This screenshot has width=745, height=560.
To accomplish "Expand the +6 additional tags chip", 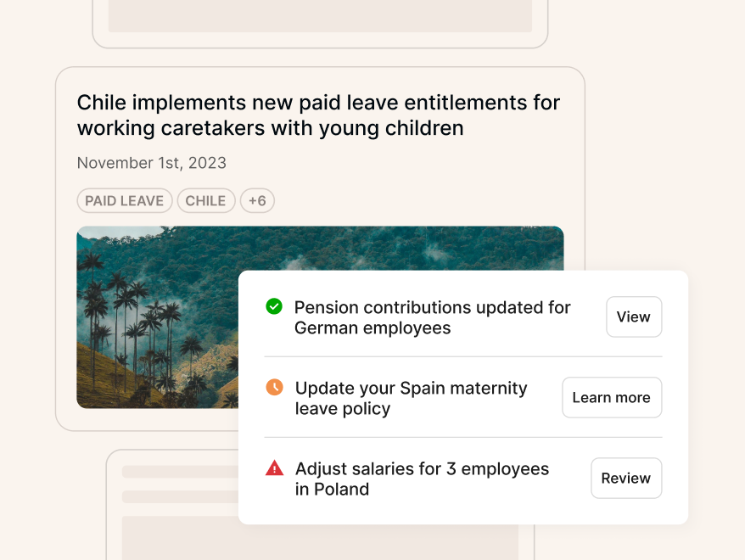I will click(257, 200).
